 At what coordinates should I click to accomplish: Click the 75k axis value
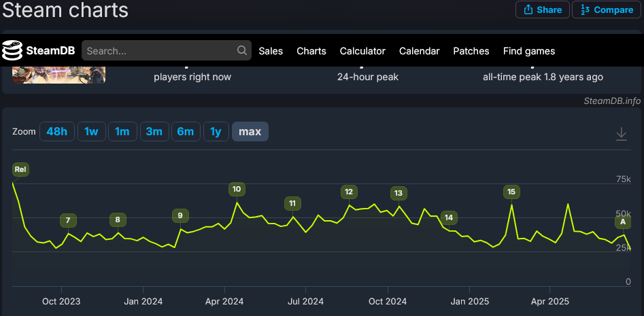click(x=623, y=179)
